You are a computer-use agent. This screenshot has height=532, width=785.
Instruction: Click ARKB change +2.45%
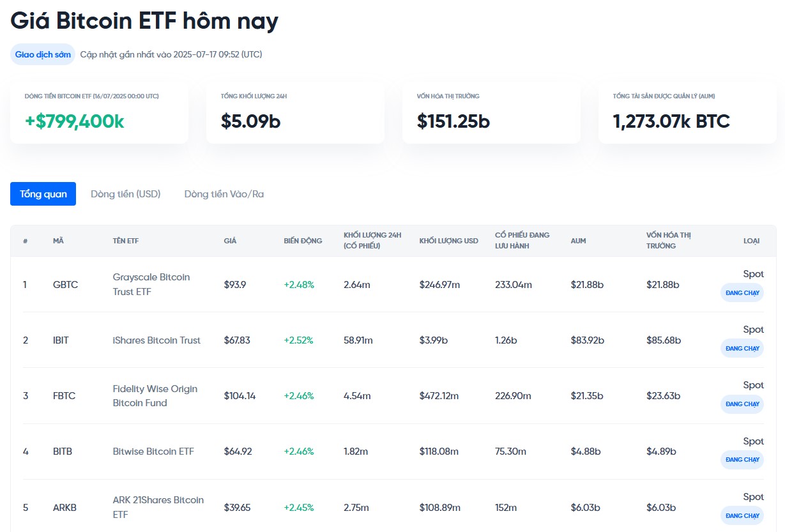298,508
